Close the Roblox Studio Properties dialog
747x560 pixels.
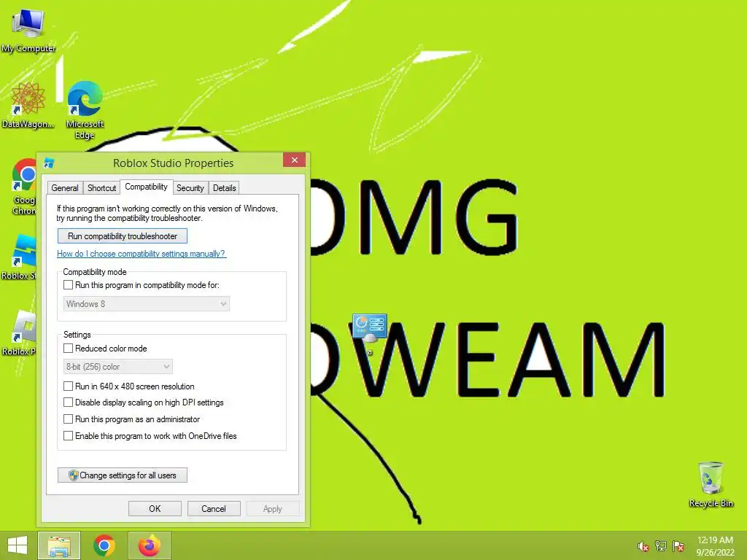click(x=295, y=160)
